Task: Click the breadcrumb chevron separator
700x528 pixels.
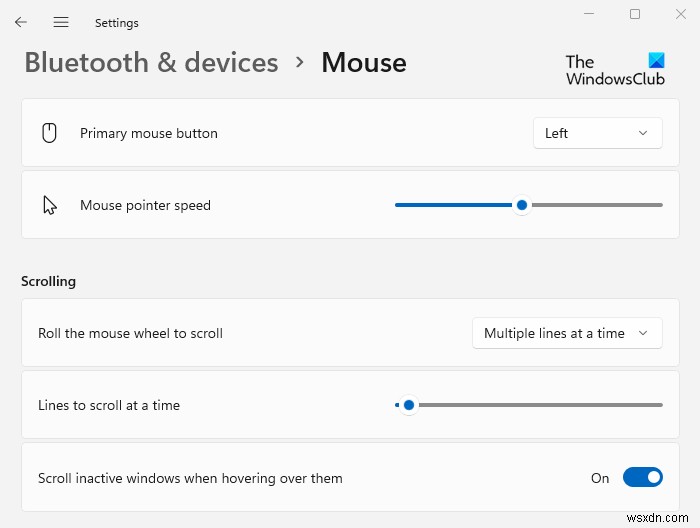Action: coord(300,62)
